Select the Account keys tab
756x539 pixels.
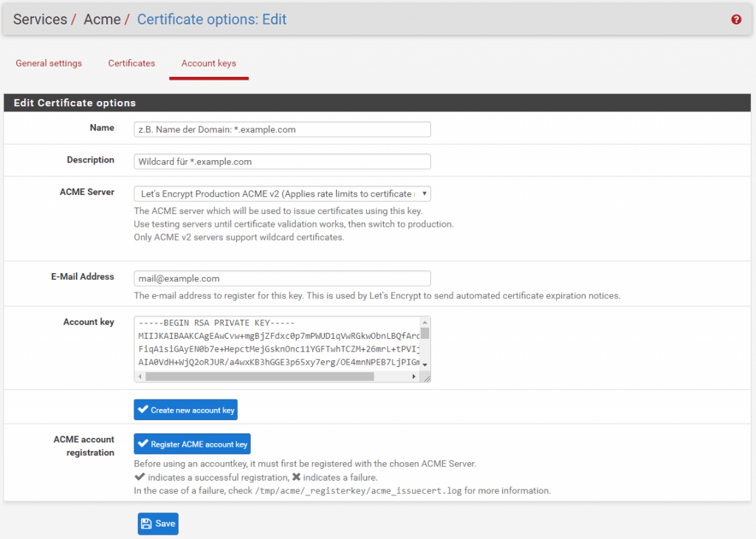[209, 63]
